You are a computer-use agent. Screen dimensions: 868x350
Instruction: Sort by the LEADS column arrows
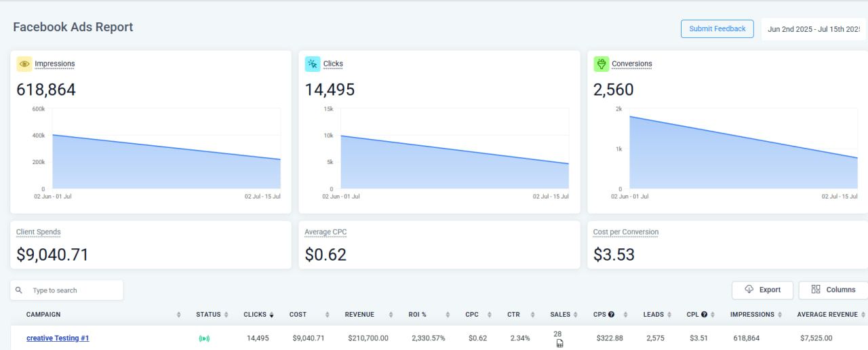click(x=670, y=315)
